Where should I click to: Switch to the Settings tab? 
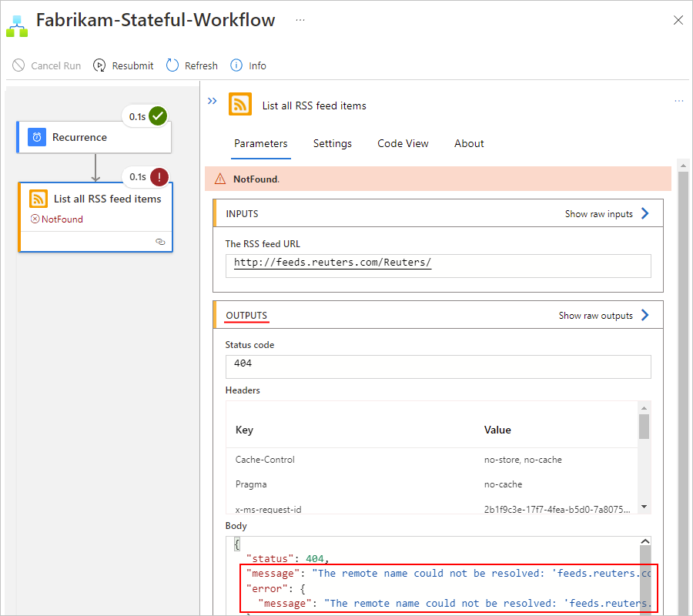coord(333,144)
